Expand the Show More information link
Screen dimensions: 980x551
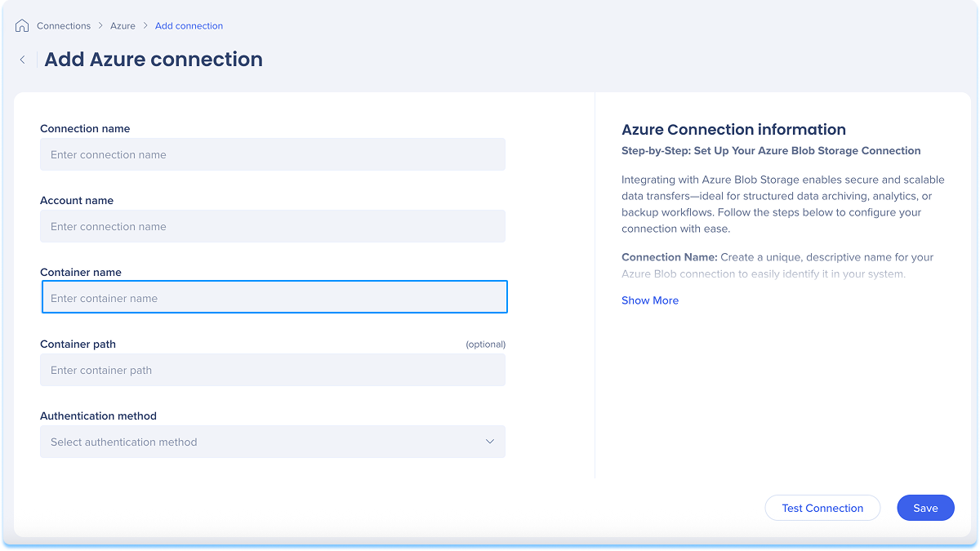(650, 300)
